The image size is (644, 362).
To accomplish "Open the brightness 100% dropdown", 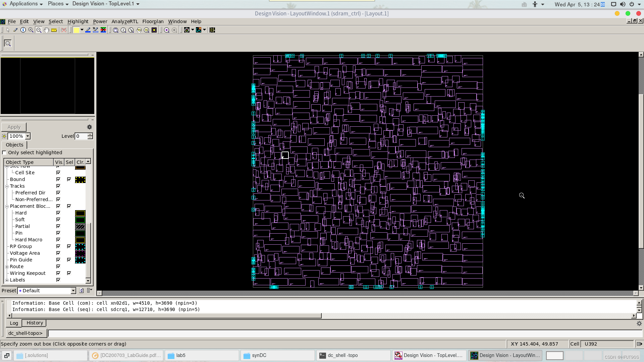I will coord(28,136).
